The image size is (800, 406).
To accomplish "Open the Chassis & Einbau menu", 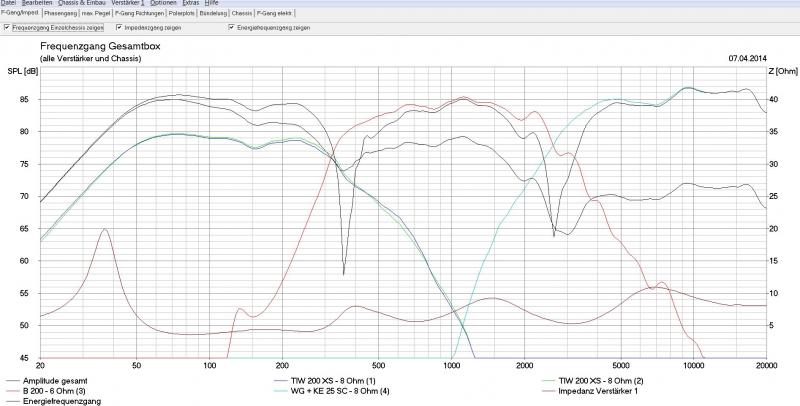I will 82,4.
